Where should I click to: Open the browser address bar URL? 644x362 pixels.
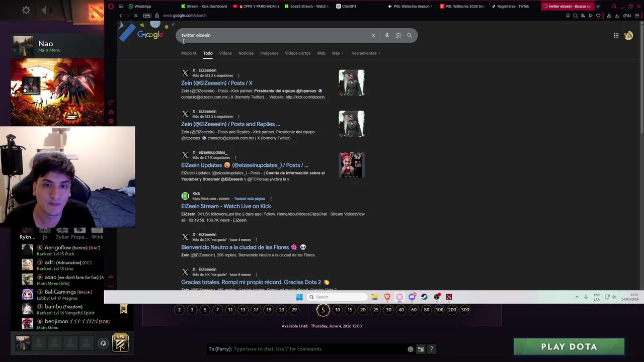click(185, 16)
